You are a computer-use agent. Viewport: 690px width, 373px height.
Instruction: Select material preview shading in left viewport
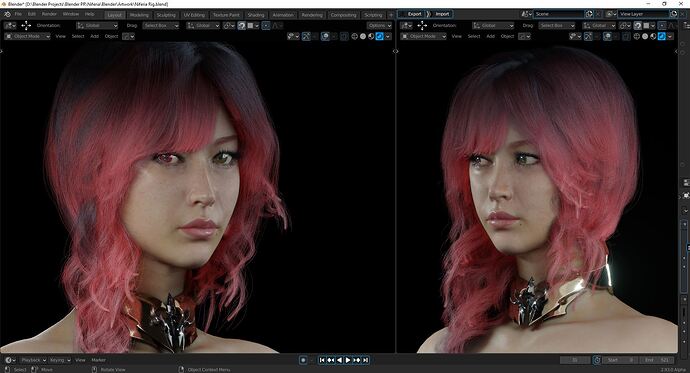click(371, 36)
